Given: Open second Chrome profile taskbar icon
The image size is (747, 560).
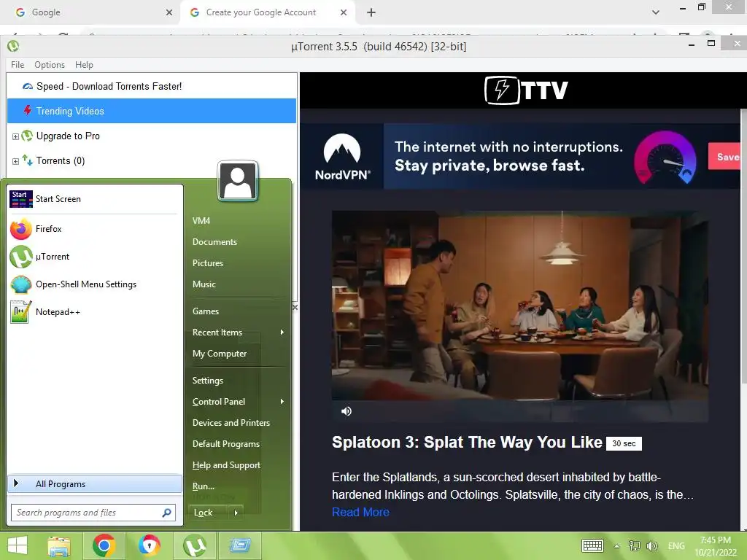Looking at the screenshot, I should click(x=149, y=545).
